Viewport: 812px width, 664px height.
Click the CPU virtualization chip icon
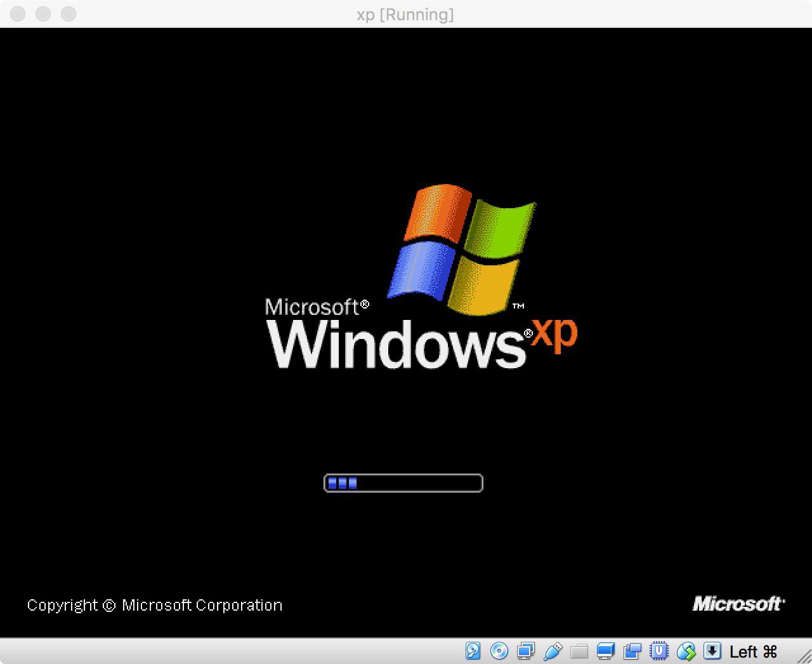tap(660, 651)
